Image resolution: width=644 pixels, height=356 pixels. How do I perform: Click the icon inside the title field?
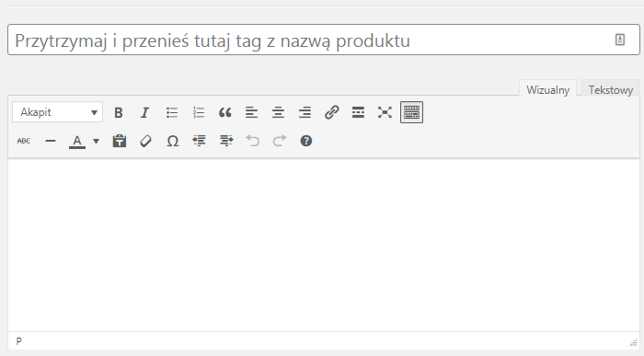click(x=620, y=40)
